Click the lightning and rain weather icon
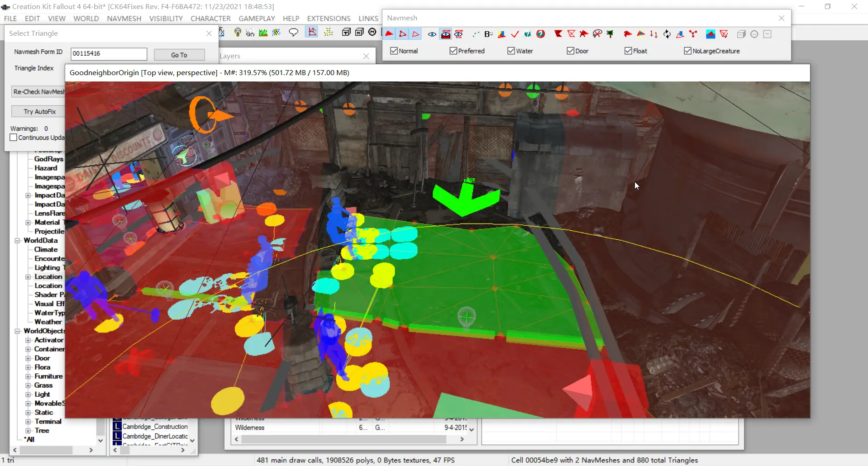 coord(276,32)
